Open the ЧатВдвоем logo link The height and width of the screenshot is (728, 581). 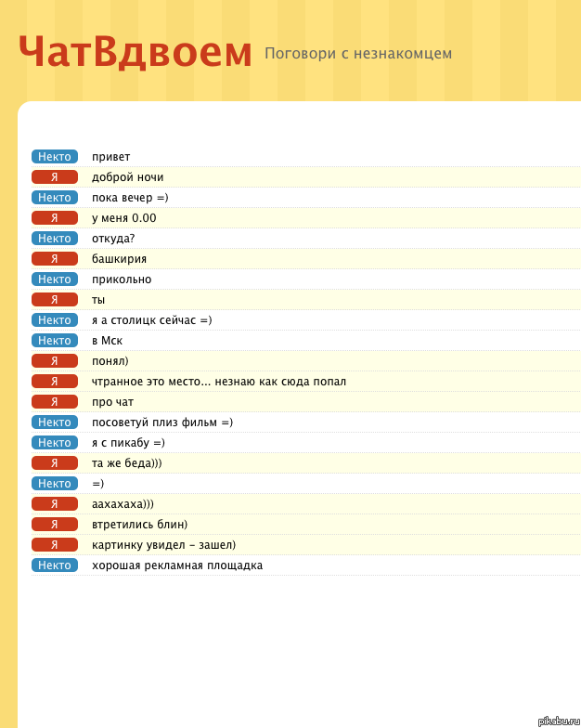tap(136, 53)
